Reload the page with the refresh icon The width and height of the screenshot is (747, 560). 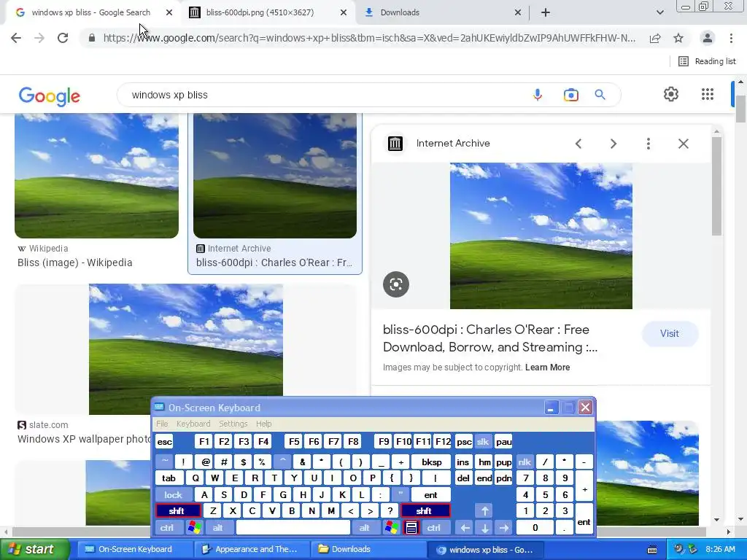63,38
